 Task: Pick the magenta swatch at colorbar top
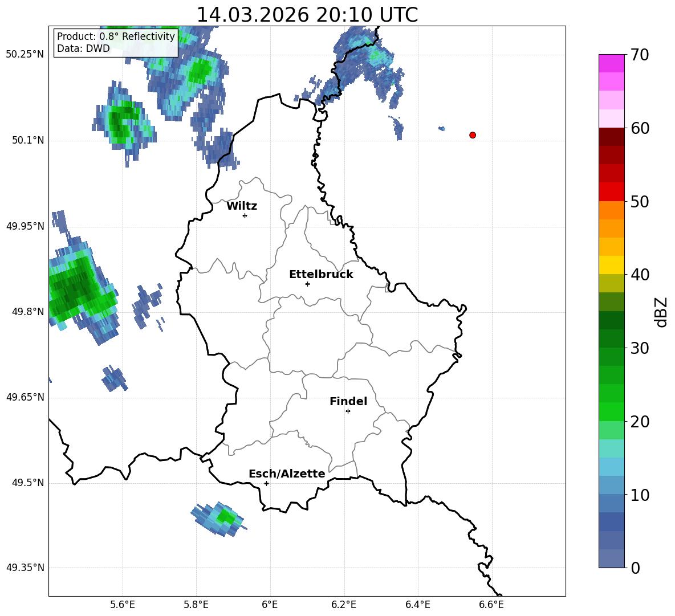click(x=611, y=63)
